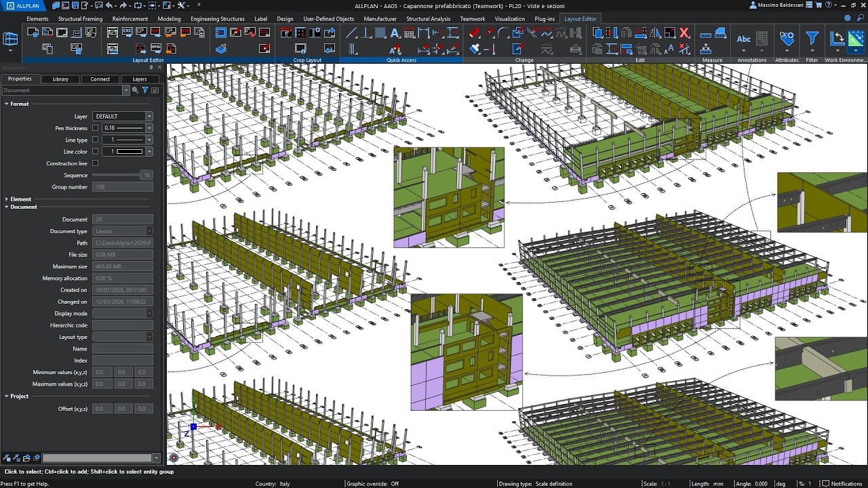Image resolution: width=868 pixels, height=488 pixels.
Task: Open the Attributes tag icon in the ribbon
Action: 787,39
